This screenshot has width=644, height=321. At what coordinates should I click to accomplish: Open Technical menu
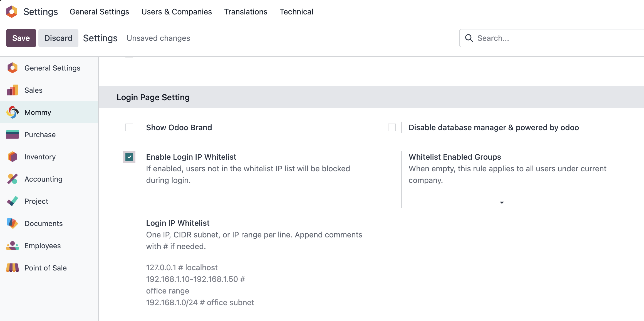click(296, 12)
